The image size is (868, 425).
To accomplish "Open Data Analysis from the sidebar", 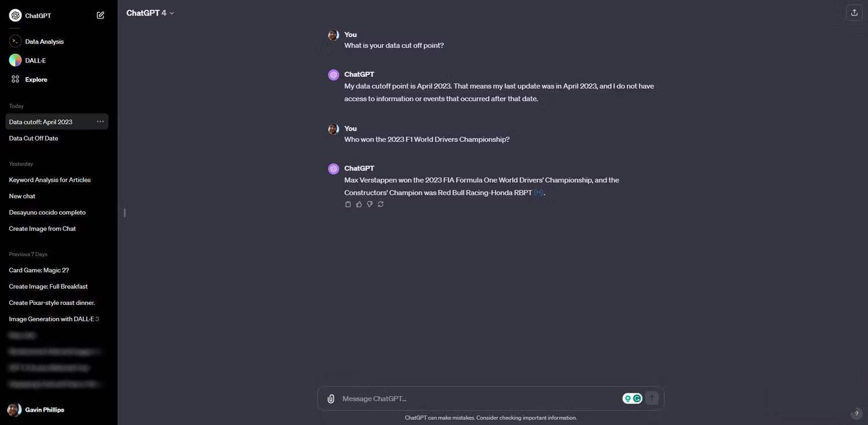I will (x=44, y=42).
